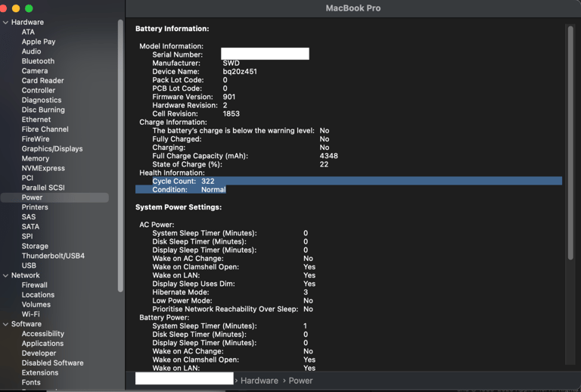Select Thunderbolt/USB4 entry
The image size is (581, 392).
point(53,256)
